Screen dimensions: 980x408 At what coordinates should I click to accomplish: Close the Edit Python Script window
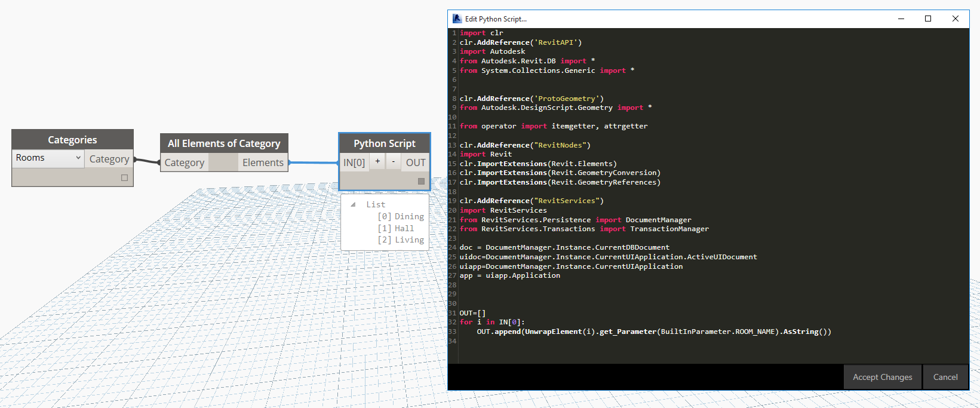click(956, 19)
